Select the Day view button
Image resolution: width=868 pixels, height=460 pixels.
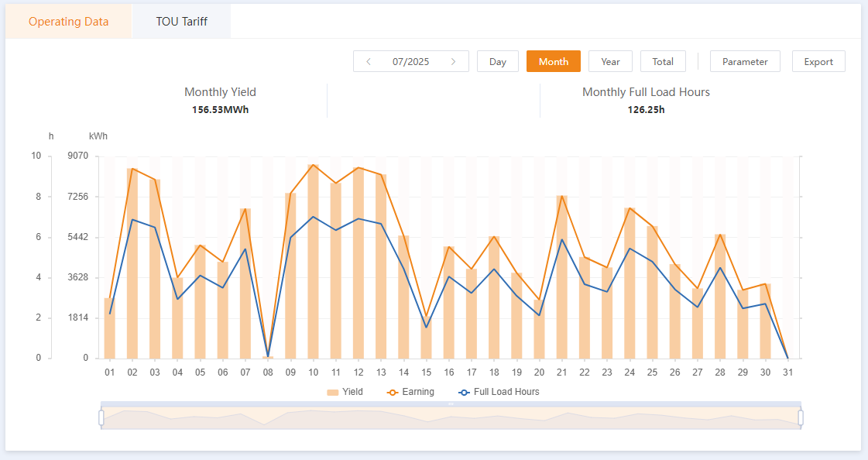coord(498,62)
